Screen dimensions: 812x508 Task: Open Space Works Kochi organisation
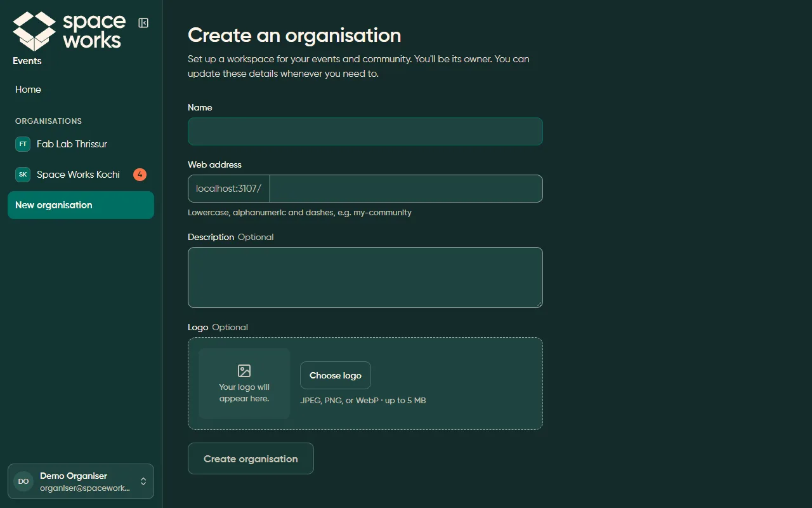pos(81,175)
